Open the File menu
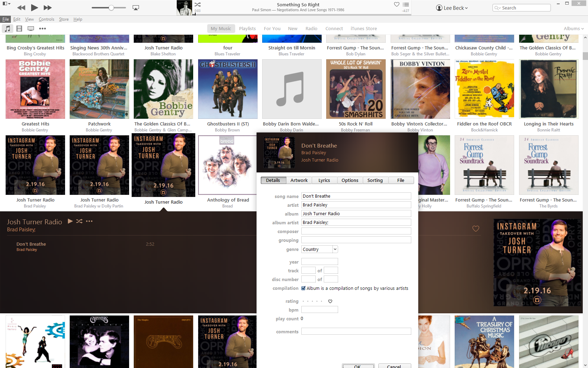The width and height of the screenshot is (588, 368). (6, 19)
